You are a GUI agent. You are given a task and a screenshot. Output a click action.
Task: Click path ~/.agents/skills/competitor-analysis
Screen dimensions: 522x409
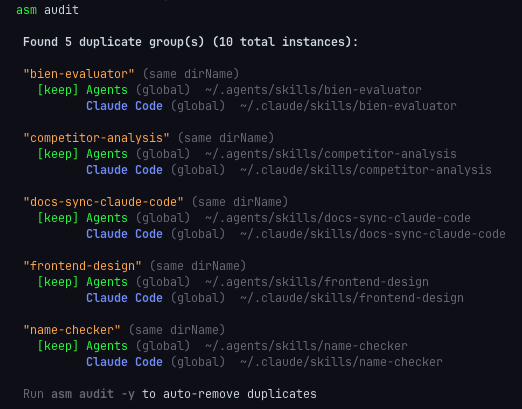click(x=331, y=154)
